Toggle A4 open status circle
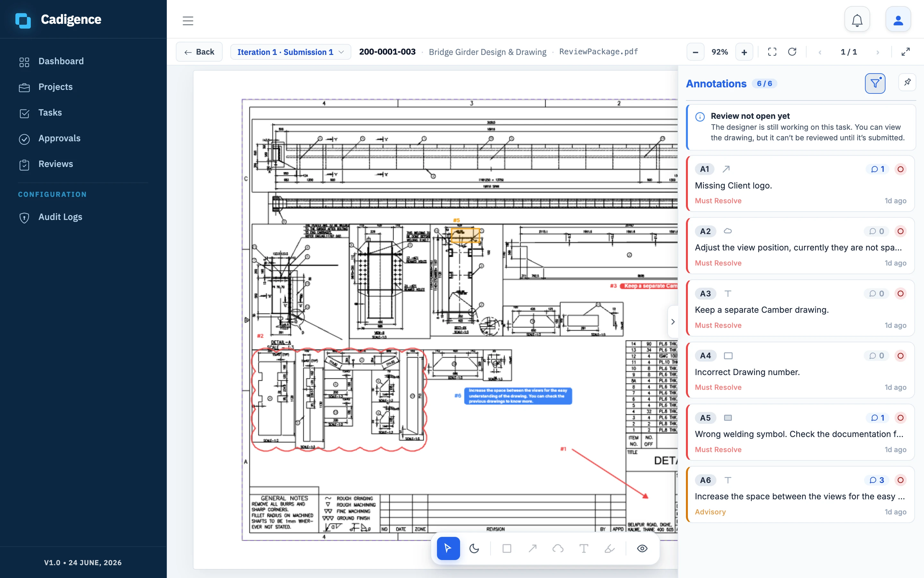Viewport: 924px width, 578px height. coord(900,355)
